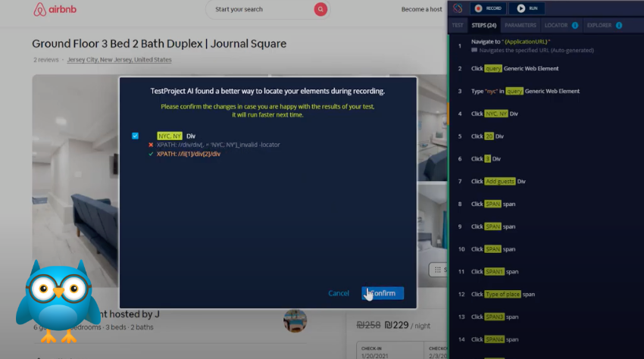
Task: Switch to the Steps (24) tab
Action: [x=483, y=26]
